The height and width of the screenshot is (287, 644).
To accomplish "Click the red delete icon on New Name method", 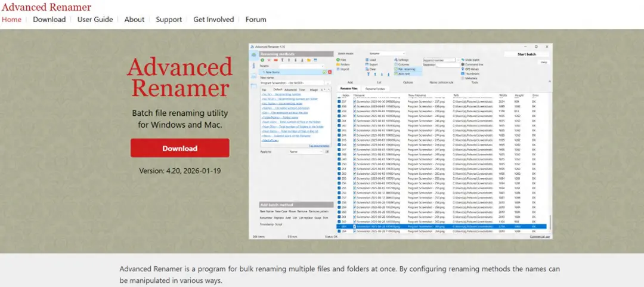I will 330,72.
